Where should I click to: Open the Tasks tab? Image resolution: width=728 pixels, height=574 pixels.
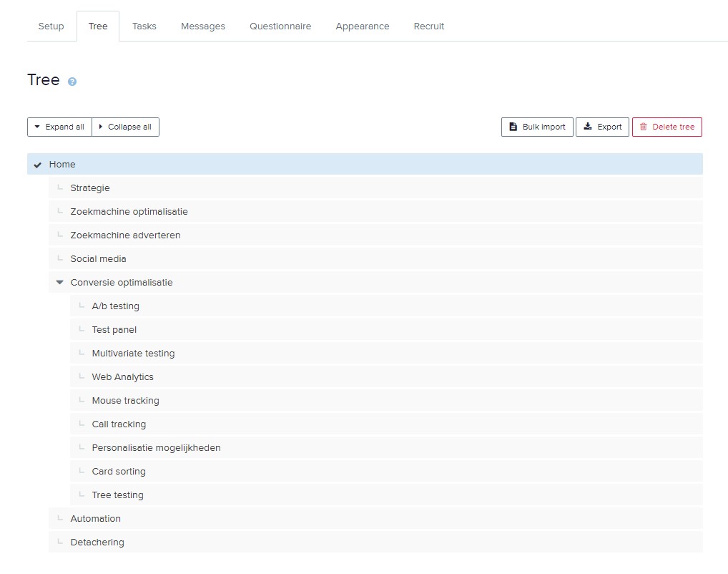(144, 26)
